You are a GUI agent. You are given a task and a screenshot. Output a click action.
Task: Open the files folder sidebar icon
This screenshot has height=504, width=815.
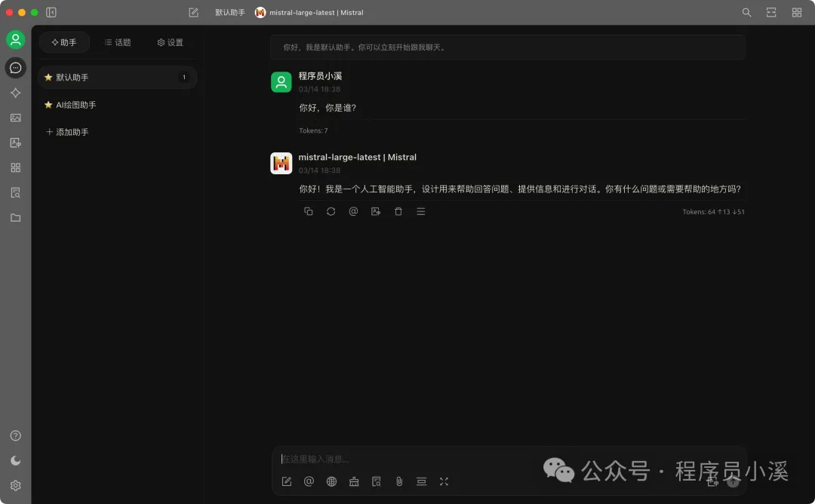[16, 218]
